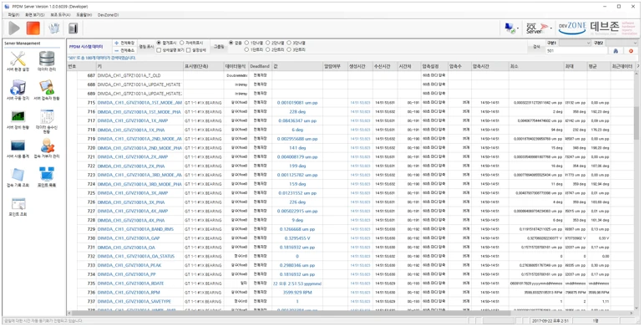The width and height of the screenshot is (644, 327).
Task: Open the dropdown arrow beside the network computer icon
Action: point(518,28)
